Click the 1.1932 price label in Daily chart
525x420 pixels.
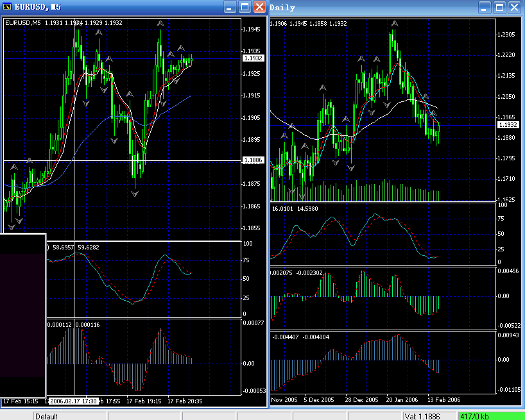point(508,125)
